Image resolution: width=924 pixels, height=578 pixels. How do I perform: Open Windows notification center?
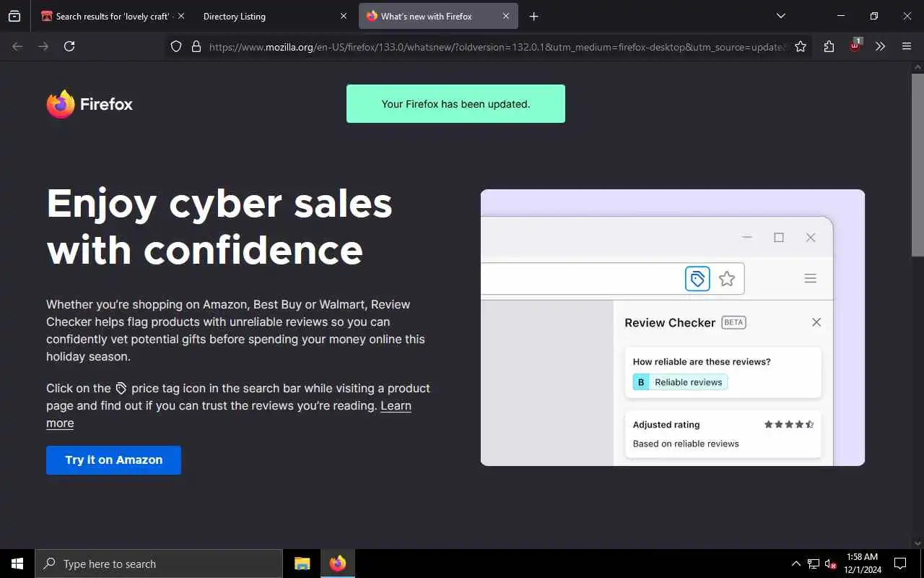(x=900, y=564)
